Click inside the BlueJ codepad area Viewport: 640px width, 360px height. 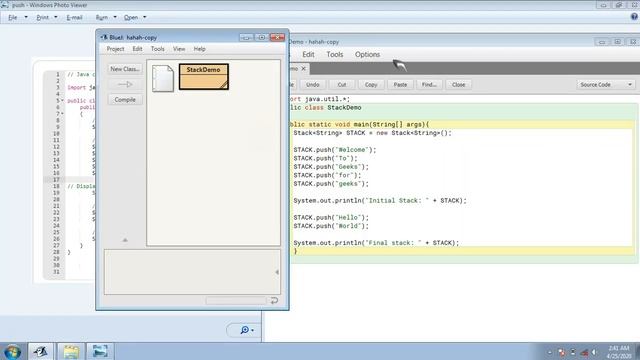click(x=192, y=272)
